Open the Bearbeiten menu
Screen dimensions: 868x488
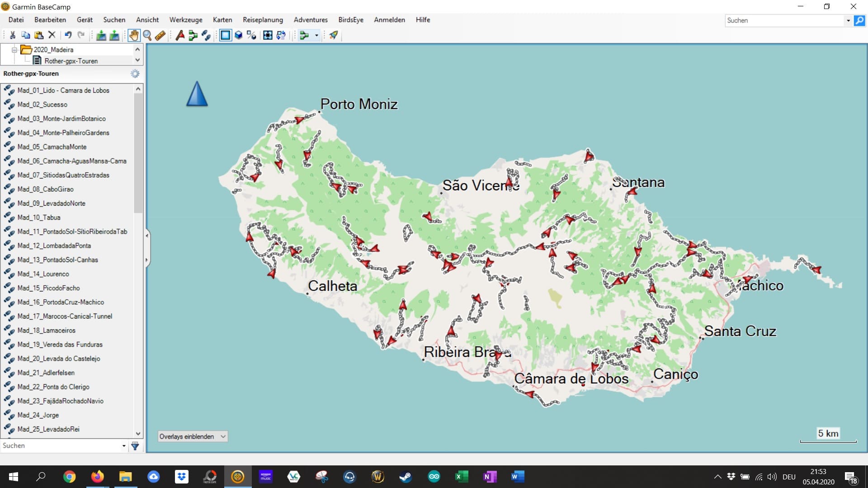(50, 20)
